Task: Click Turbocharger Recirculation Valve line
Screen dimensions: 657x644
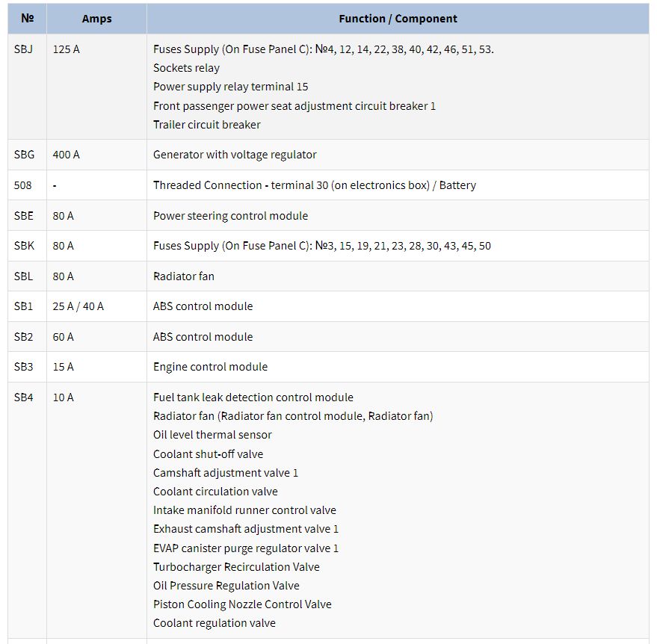Action: click(236, 567)
